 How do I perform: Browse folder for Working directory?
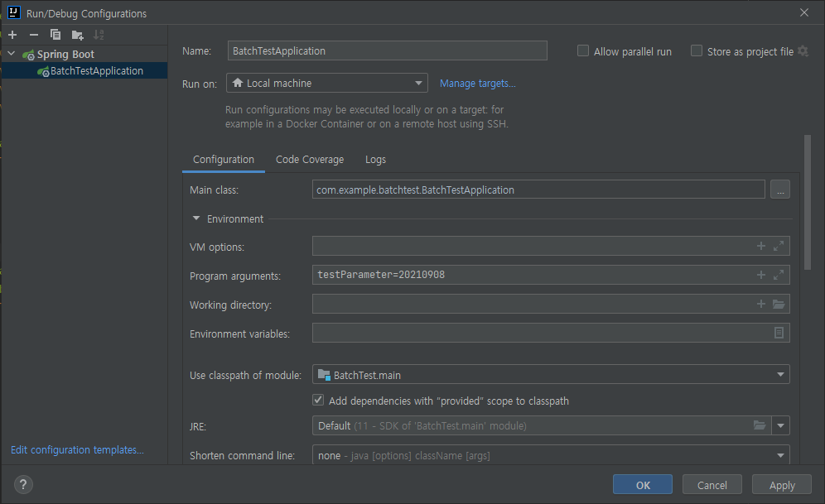coord(779,304)
